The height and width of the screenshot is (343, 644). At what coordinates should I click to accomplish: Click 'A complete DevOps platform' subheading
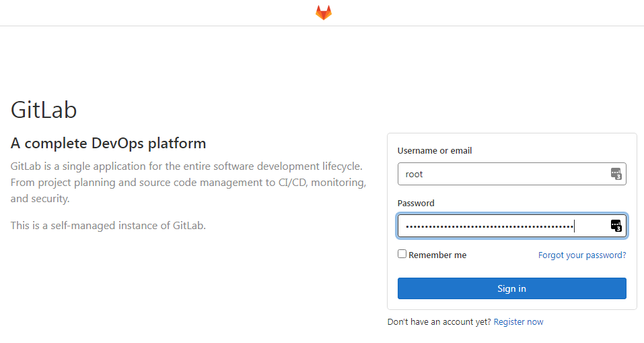[108, 143]
